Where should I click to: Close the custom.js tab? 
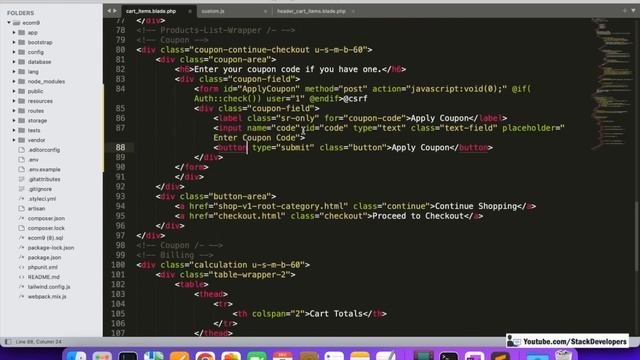265,11
